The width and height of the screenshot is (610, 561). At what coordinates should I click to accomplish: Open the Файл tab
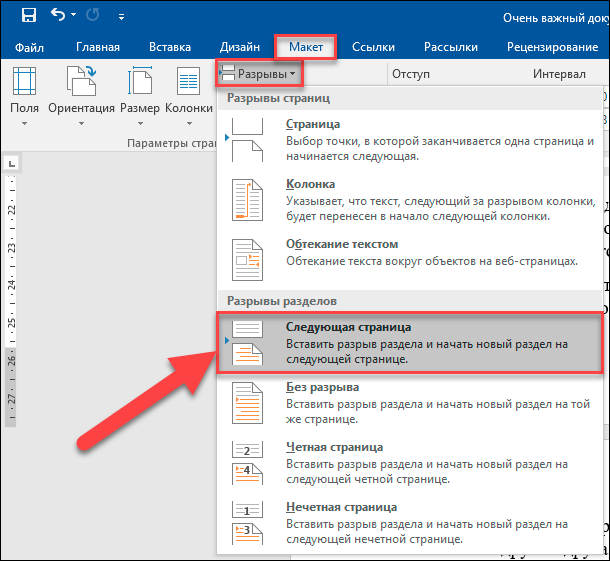pyautogui.click(x=29, y=47)
